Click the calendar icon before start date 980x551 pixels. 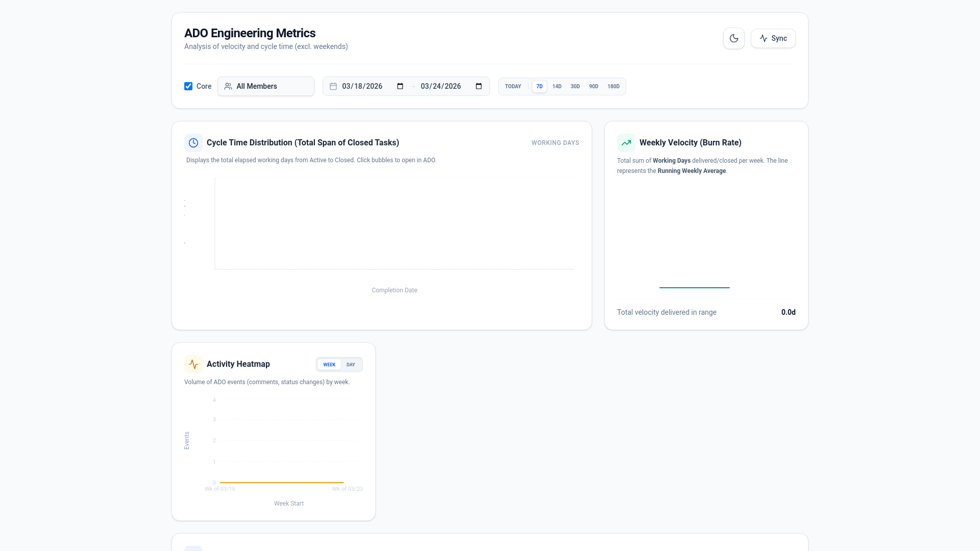(x=333, y=86)
